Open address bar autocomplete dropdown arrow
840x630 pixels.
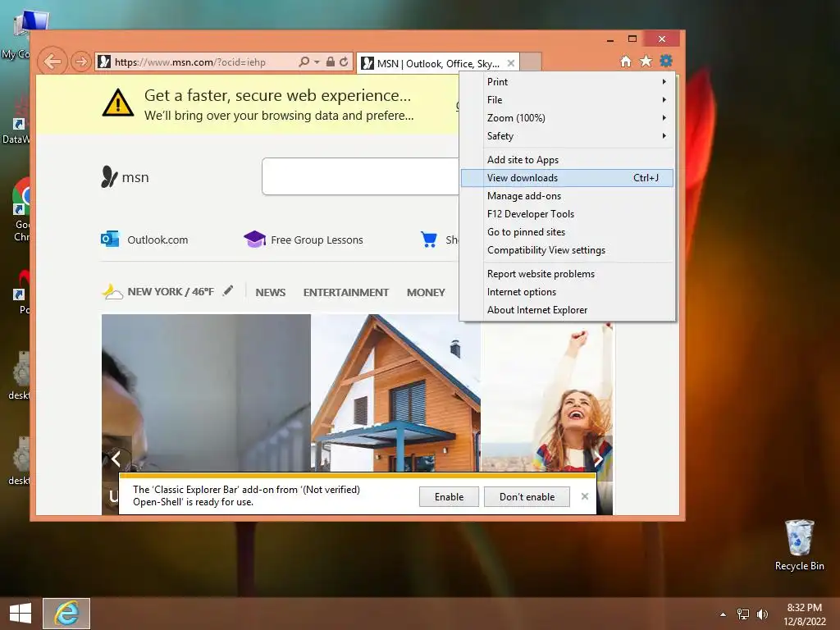(x=317, y=62)
